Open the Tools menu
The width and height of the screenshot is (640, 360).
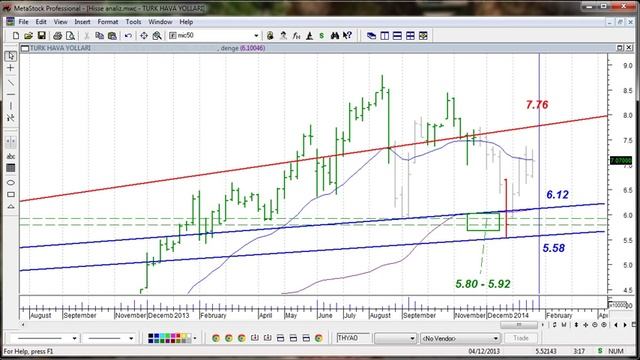(133, 22)
